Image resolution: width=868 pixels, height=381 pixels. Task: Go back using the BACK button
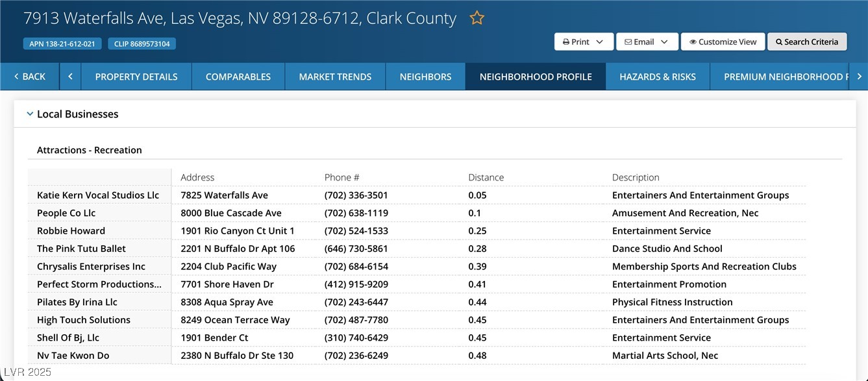(x=30, y=77)
